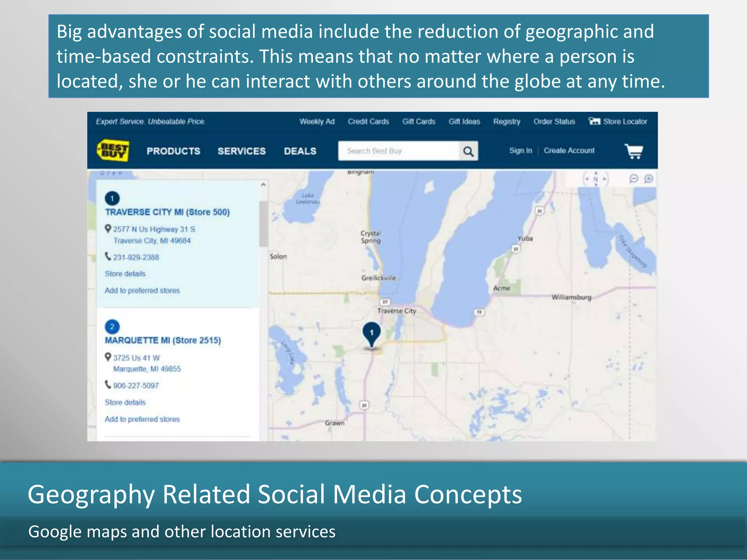Click the Solon map label
Image resolution: width=747 pixels, height=560 pixels.
coord(278,257)
